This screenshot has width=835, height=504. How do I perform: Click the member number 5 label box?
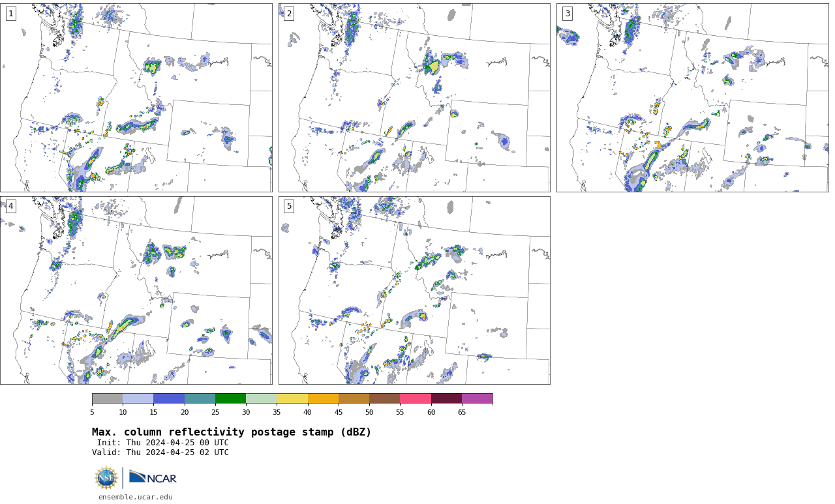[289, 206]
